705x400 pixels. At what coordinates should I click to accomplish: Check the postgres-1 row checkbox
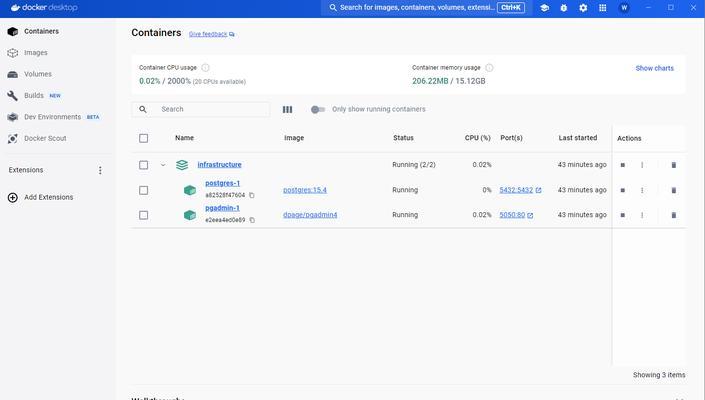[143, 190]
